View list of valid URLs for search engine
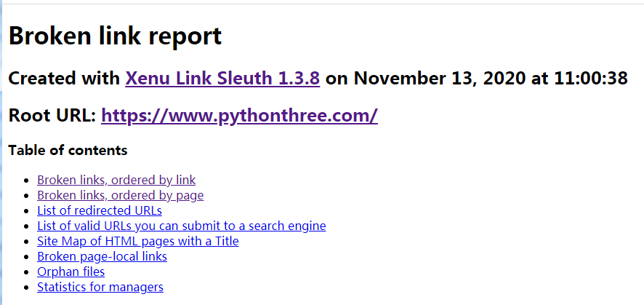 click(181, 226)
